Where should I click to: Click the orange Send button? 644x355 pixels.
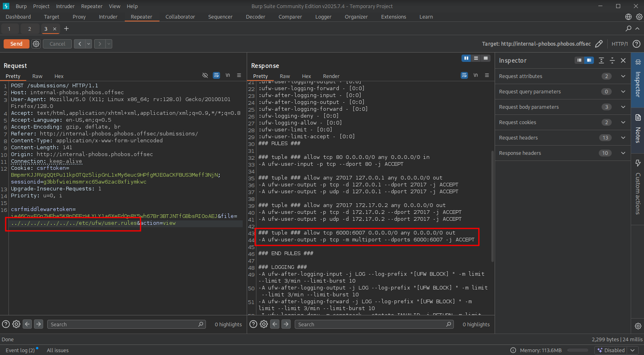point(17,44)
